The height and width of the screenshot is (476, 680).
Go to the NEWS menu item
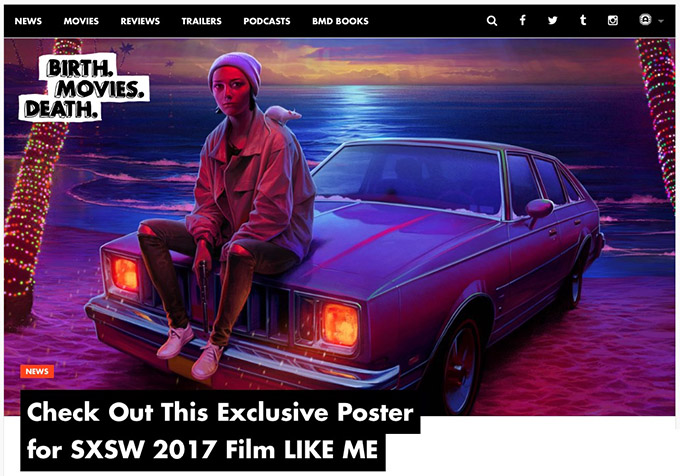[x=28, y=21]
